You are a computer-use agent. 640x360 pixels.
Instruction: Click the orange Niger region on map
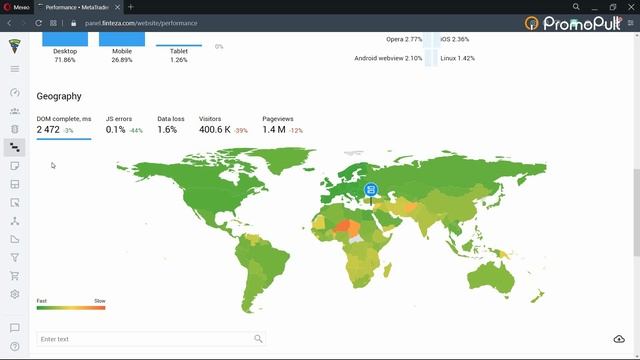343,226
